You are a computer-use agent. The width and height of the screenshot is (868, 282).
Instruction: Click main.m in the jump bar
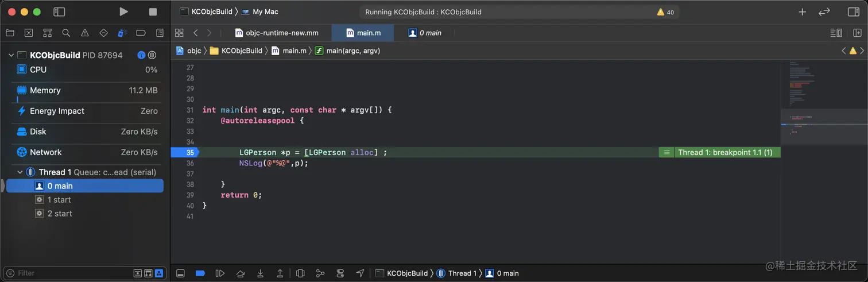(289, 51)
